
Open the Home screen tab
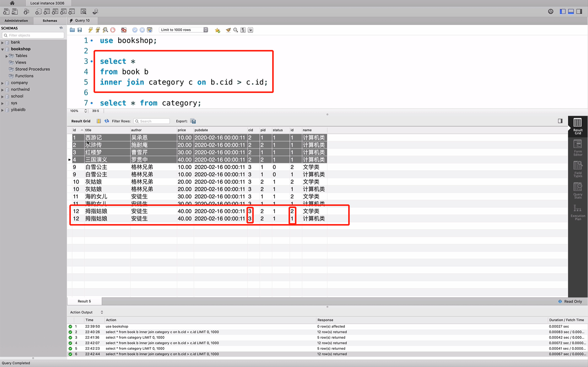(12, 3)
